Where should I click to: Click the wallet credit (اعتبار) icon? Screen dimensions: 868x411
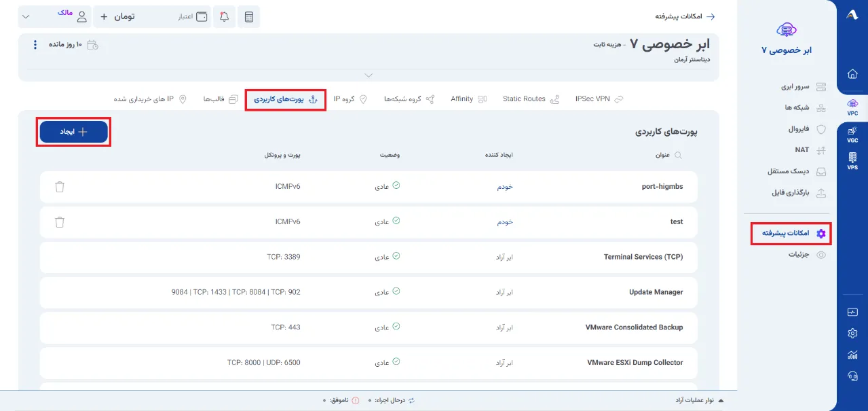click(202, 17)
